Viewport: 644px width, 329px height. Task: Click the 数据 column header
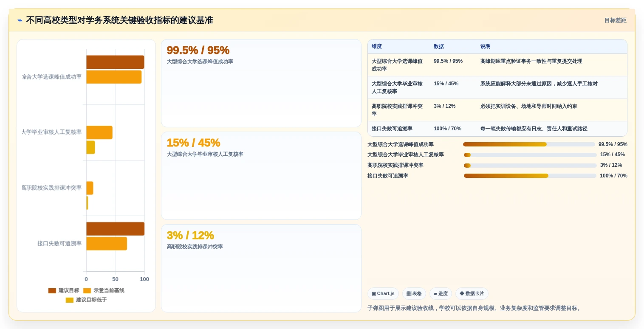point(439,47)
